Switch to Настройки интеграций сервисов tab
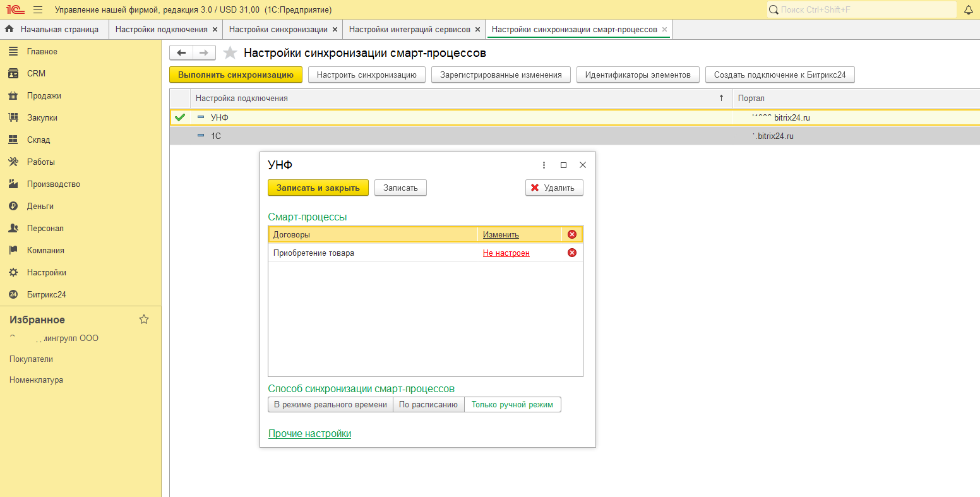This screenshot has height=497, width=980. point(409,29)
